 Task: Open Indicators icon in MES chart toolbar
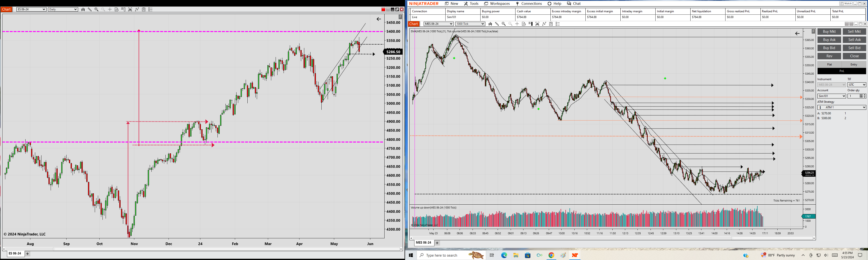537,24
